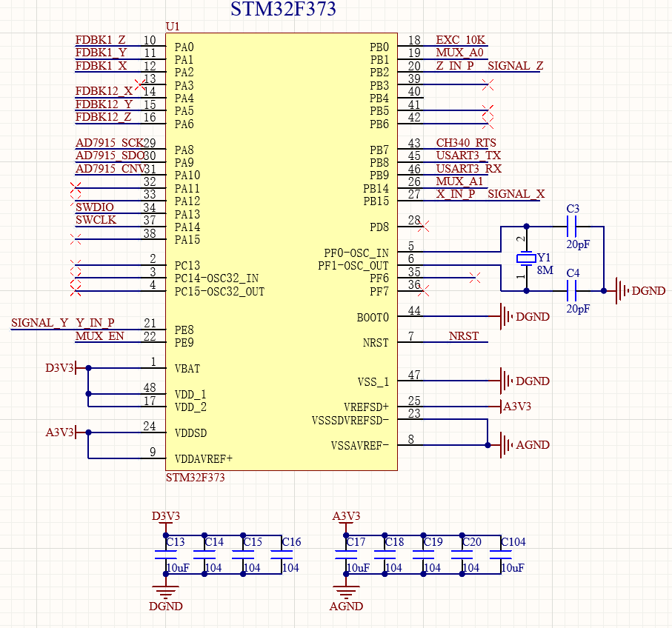Viewport: 672px width, 628px height.
Task: Click the C104 10uF capacitor symbol
Action: (500, 555)
